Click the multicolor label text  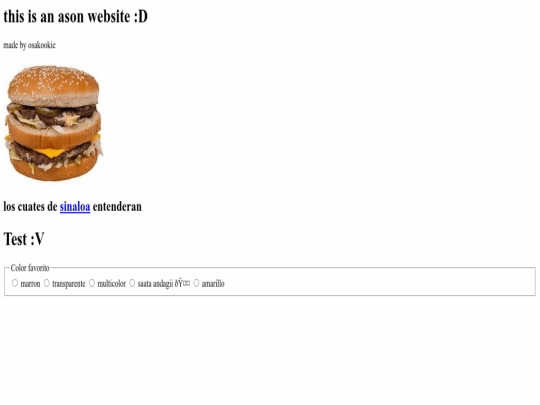112,284
